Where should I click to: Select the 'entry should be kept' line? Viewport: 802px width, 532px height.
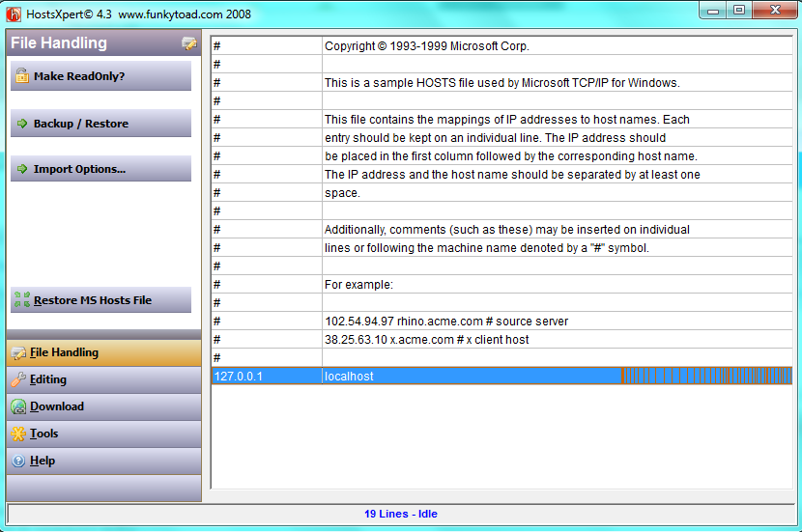[x=557, y=138]
